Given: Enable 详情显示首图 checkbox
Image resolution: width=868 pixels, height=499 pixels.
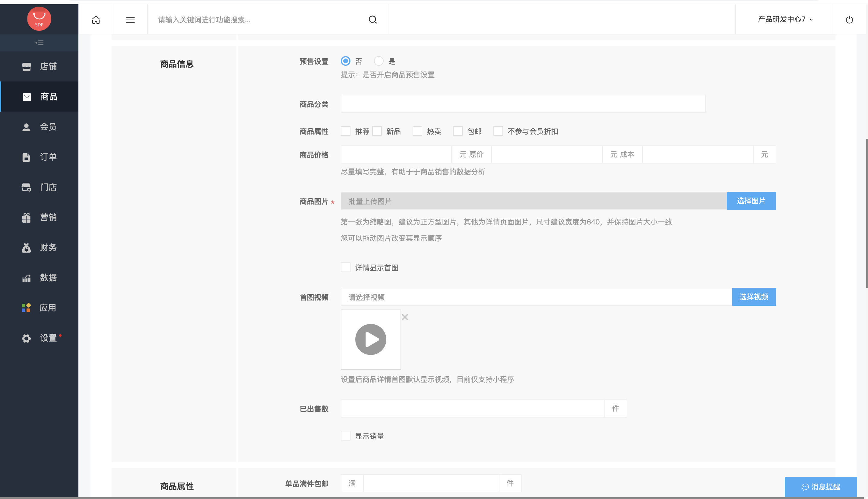Looking at the screenshot, I should pos(346,267).
